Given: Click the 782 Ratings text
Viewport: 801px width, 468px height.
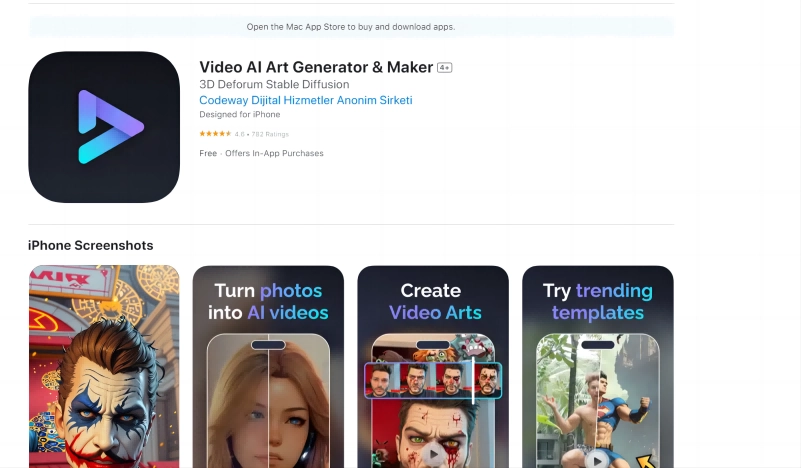Looking at the screenshot, I should point(270,133).
